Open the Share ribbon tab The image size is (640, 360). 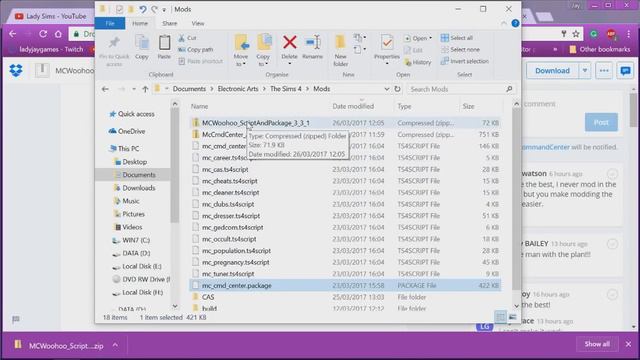pyautogui.click(x=169, y=23)
